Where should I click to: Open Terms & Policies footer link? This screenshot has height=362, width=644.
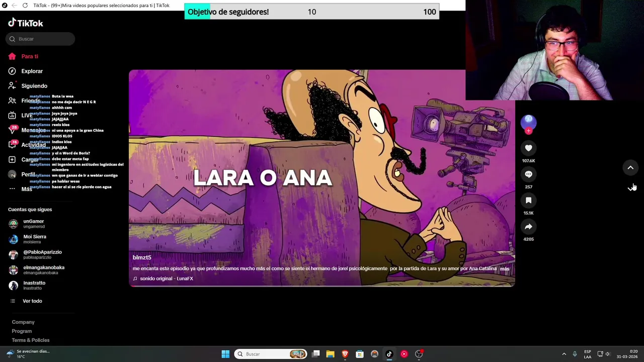(x=31, y=340)
